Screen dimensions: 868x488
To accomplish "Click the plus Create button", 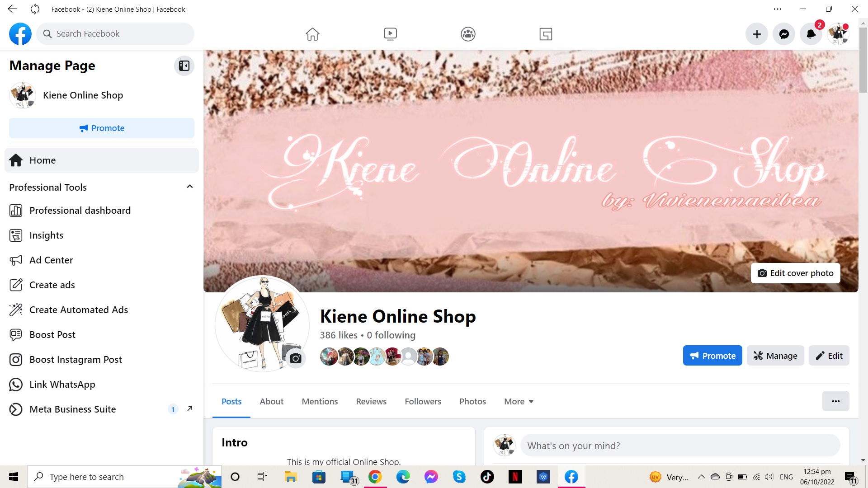I will pyautogui.click(x=757, y=34).
